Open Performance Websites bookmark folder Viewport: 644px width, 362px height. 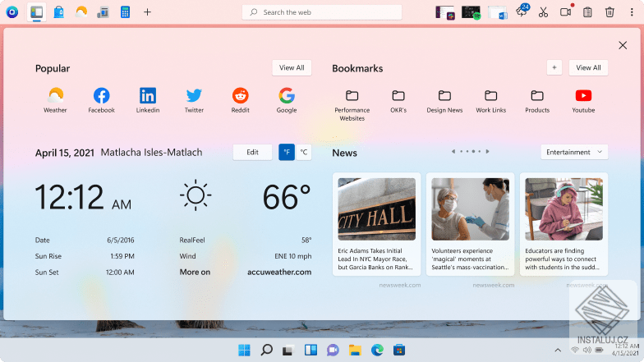352,105
